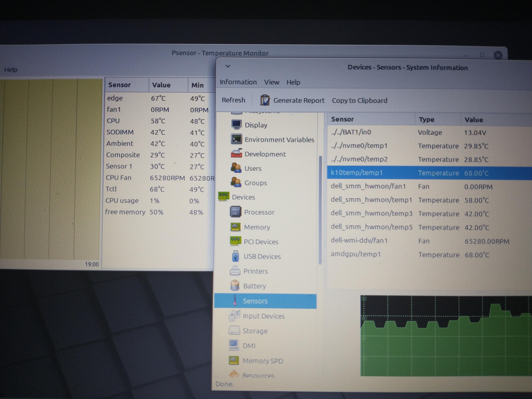Click the chevron dropdown in the title bar
The height and width of the screenshot is (399, 532).
point(228,66)
